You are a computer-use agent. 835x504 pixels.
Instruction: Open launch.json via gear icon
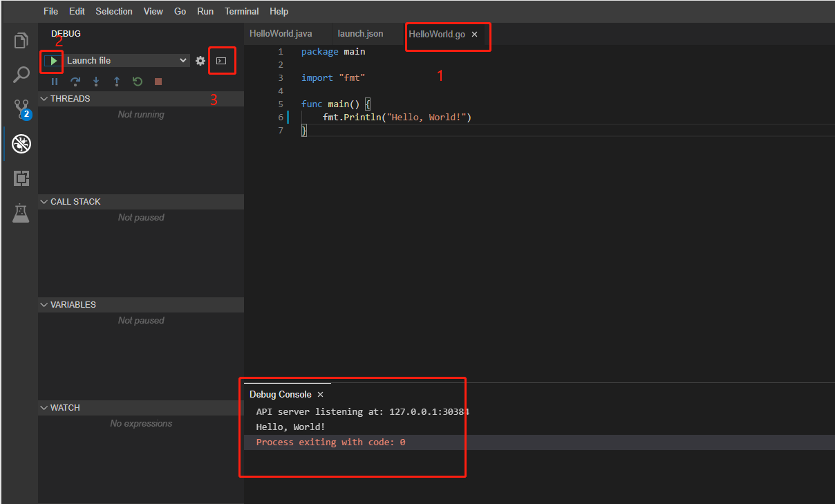tap(200, 61)
